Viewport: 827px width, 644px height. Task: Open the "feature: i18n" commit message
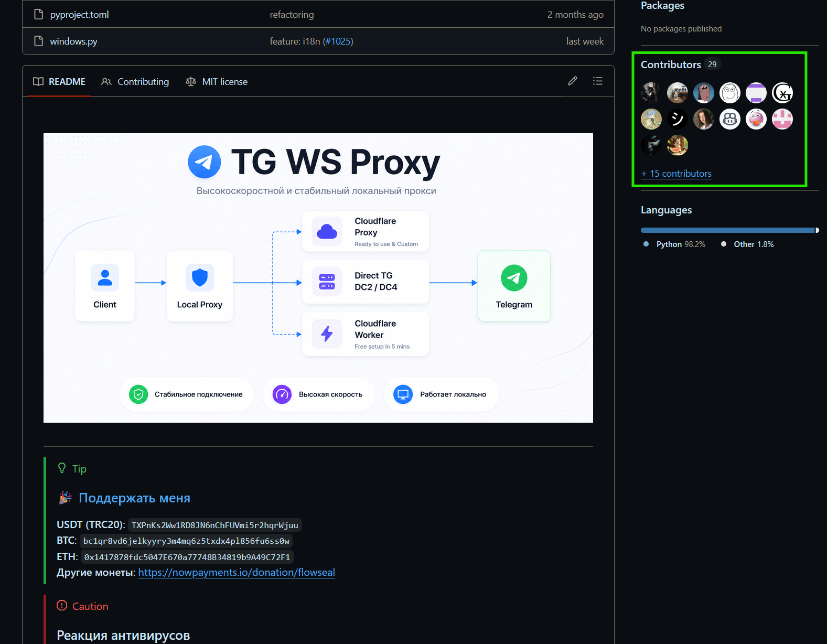[x=295, y=41]
